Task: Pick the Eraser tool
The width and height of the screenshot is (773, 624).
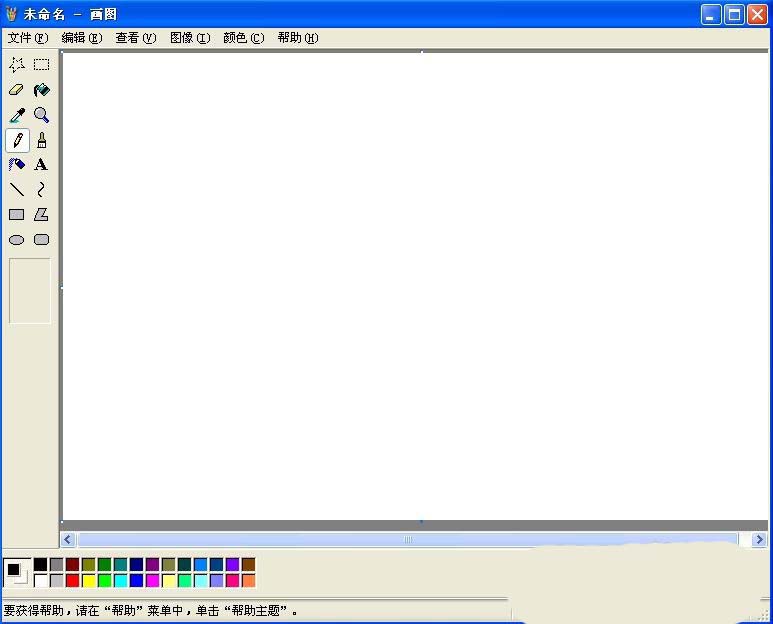Action: tap(17, 90)
